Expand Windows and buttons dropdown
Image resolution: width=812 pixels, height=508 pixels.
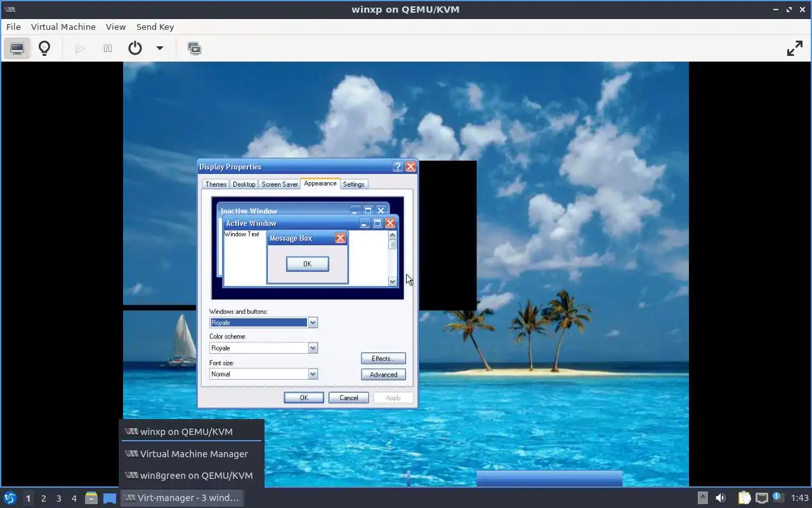point(313,323)
